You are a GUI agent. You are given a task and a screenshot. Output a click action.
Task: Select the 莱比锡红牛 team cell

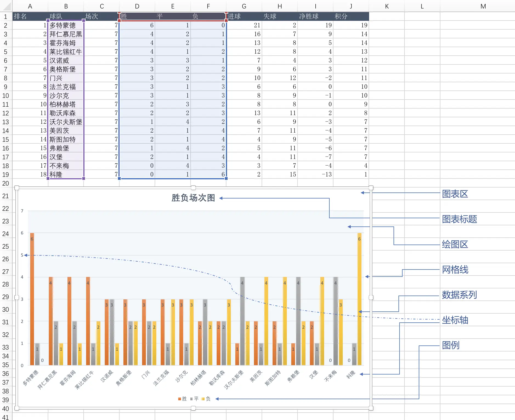66,52
